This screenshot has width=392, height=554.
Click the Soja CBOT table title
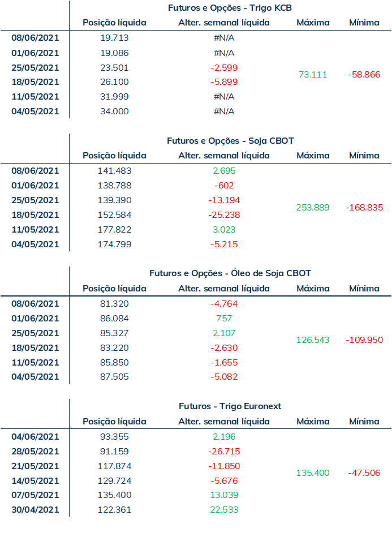(x=230, y=140)
